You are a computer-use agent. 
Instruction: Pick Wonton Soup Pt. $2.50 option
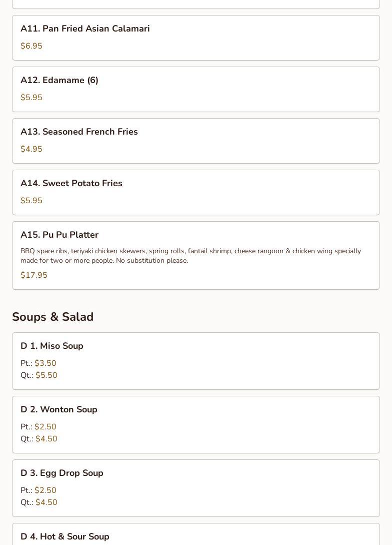[x=38, y=426]
